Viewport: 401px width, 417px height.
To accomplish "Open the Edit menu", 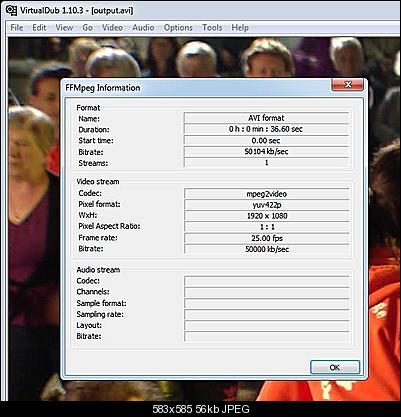I will [x=39, y=28].
